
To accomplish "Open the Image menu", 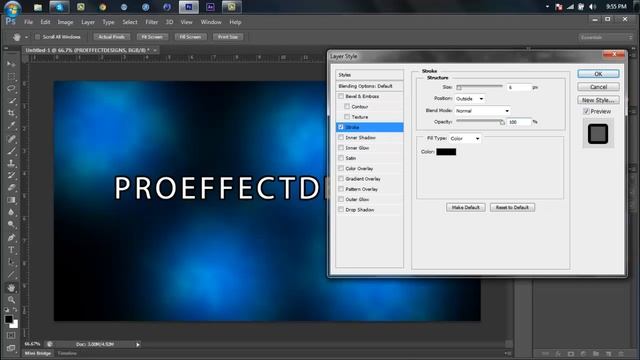I will (x=65, y=22).
